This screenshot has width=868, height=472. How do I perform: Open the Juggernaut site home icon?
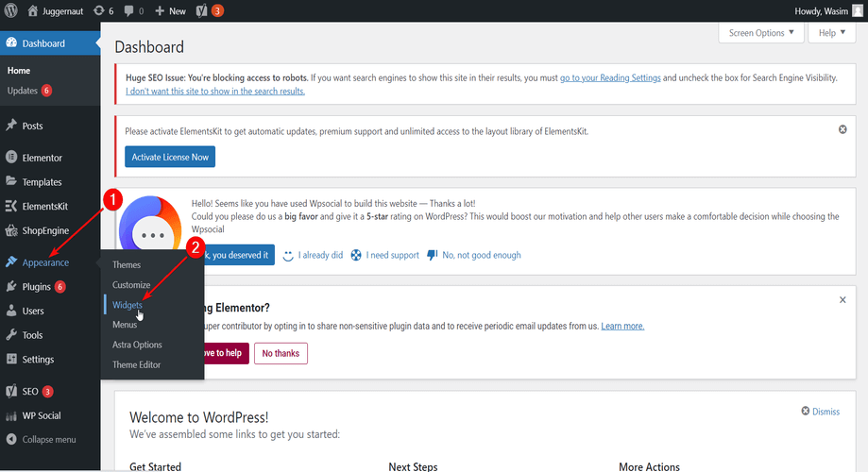tap(33, 10)
